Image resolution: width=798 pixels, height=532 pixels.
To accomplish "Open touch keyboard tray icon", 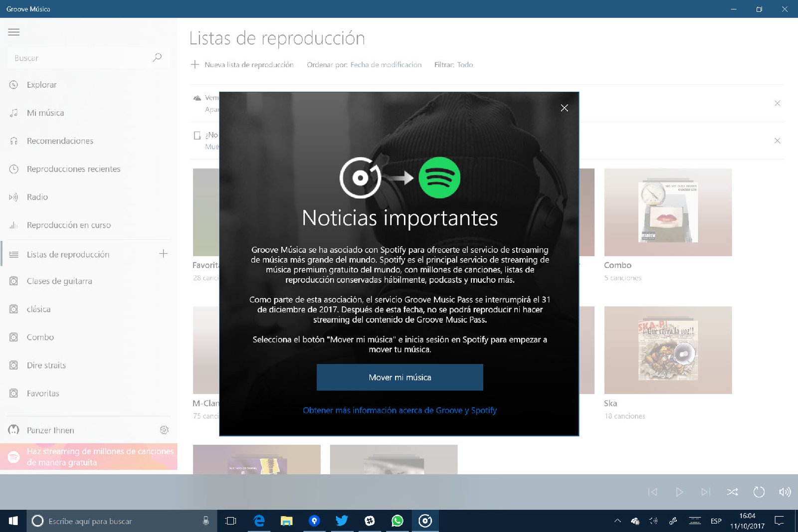I will tap(695, 521).
